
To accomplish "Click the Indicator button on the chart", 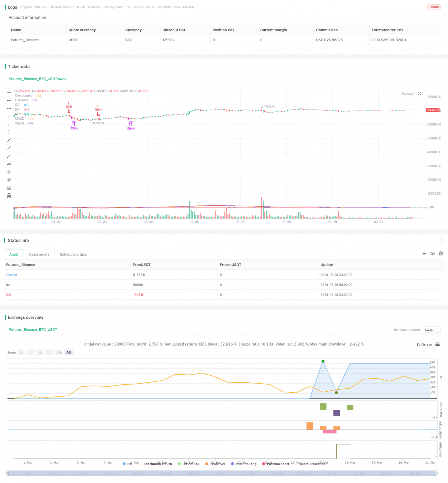I will (x=408, y=93).
